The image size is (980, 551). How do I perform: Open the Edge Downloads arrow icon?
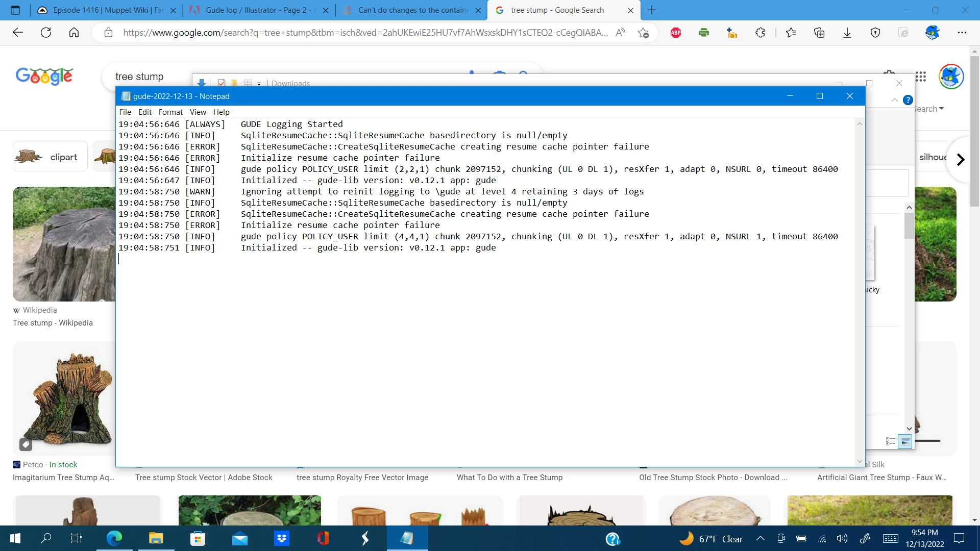pos(847,33)
